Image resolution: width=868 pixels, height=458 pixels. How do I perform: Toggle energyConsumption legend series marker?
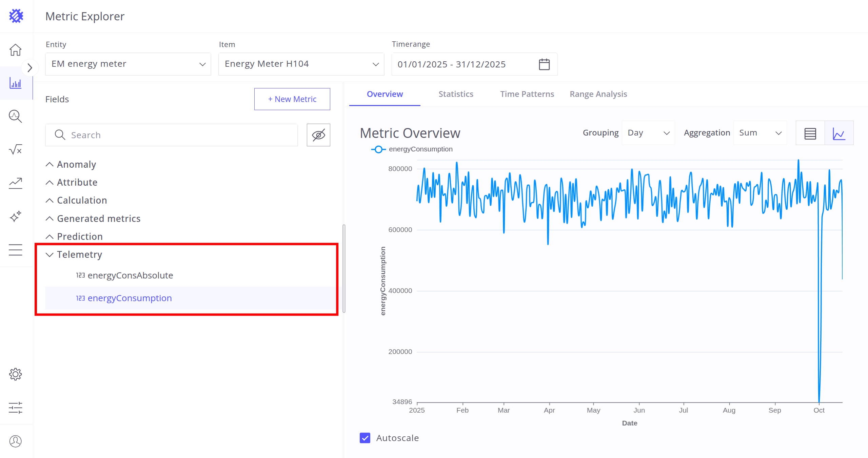[x=378, y=149]
